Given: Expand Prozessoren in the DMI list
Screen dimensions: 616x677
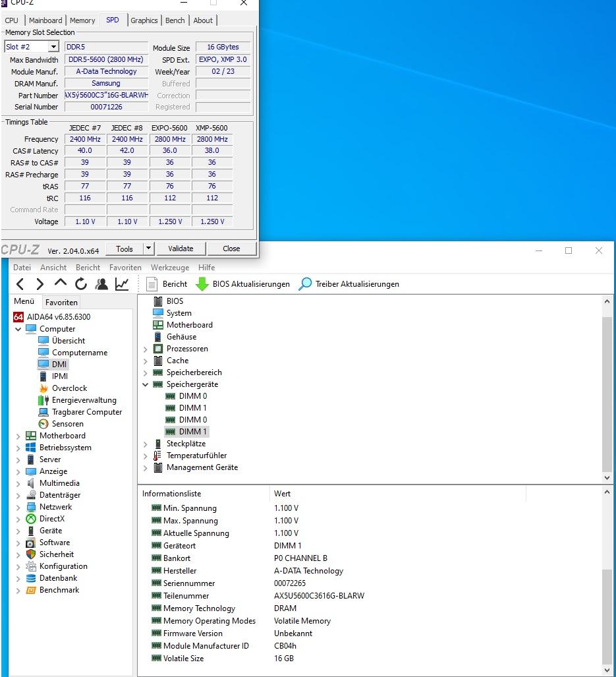Looking at the screenshot, I should 146,349.
